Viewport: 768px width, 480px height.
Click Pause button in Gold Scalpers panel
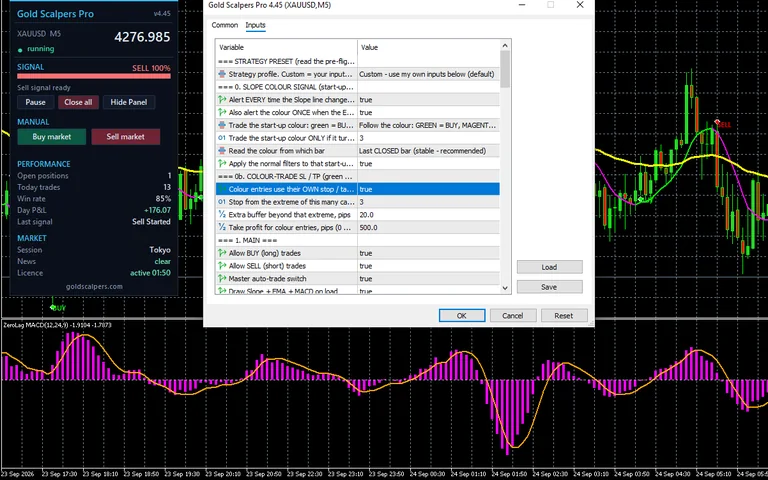(35, 102)
